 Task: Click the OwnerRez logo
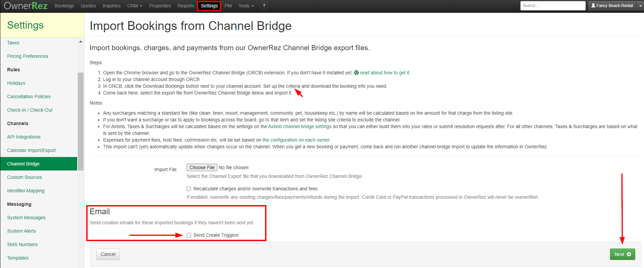point(26,6)
